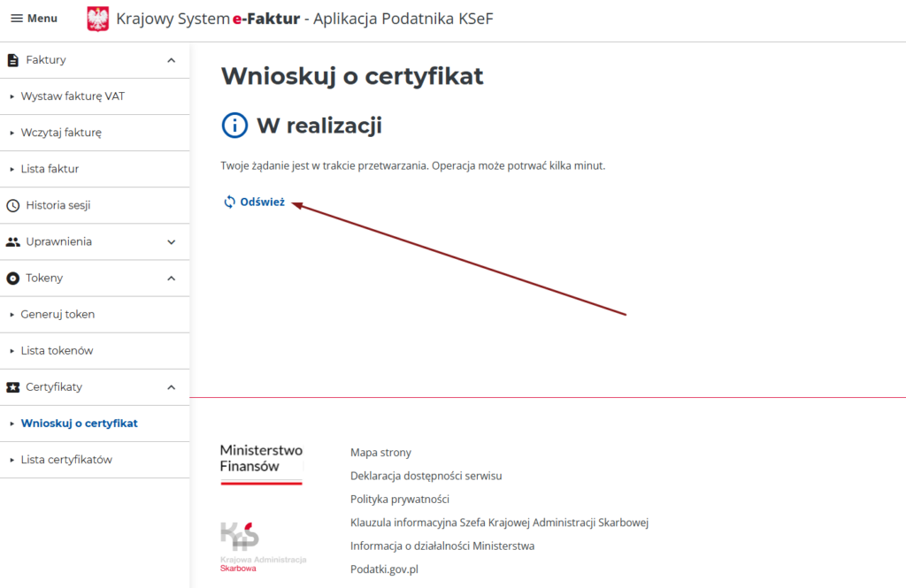Open the Mapa strony footer link
906x588 pixels.
point(380,453)
